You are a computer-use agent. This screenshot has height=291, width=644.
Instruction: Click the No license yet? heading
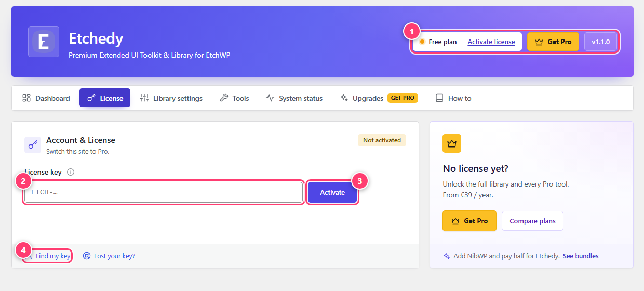[x=475, y=168]
